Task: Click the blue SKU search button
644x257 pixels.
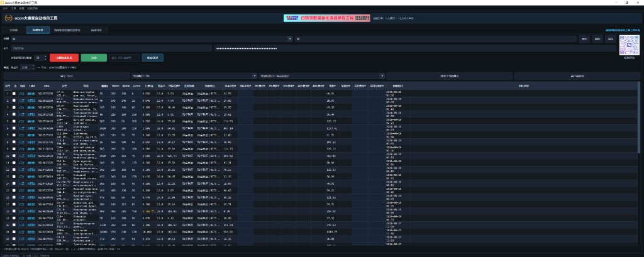Action: pos(152,58)
